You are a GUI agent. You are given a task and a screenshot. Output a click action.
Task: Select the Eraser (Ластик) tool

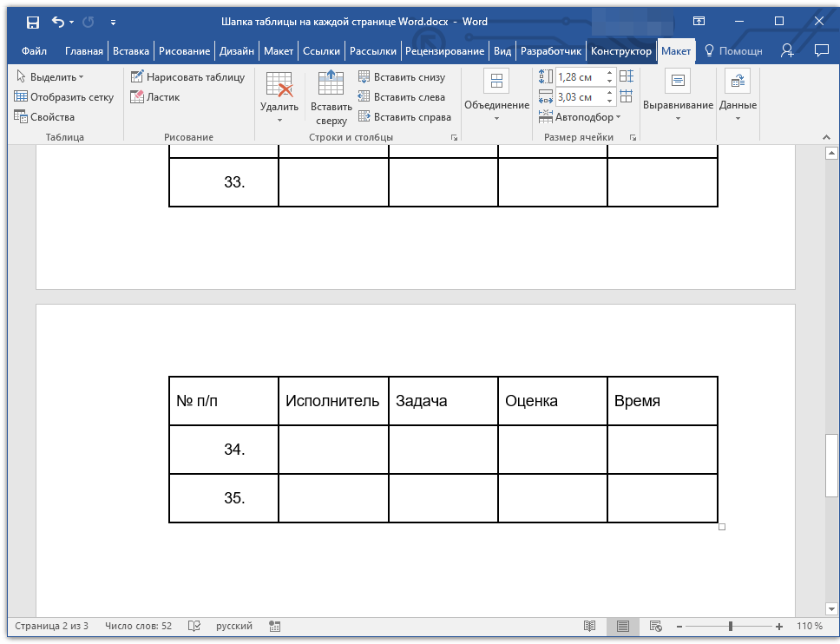click(155, 97)
